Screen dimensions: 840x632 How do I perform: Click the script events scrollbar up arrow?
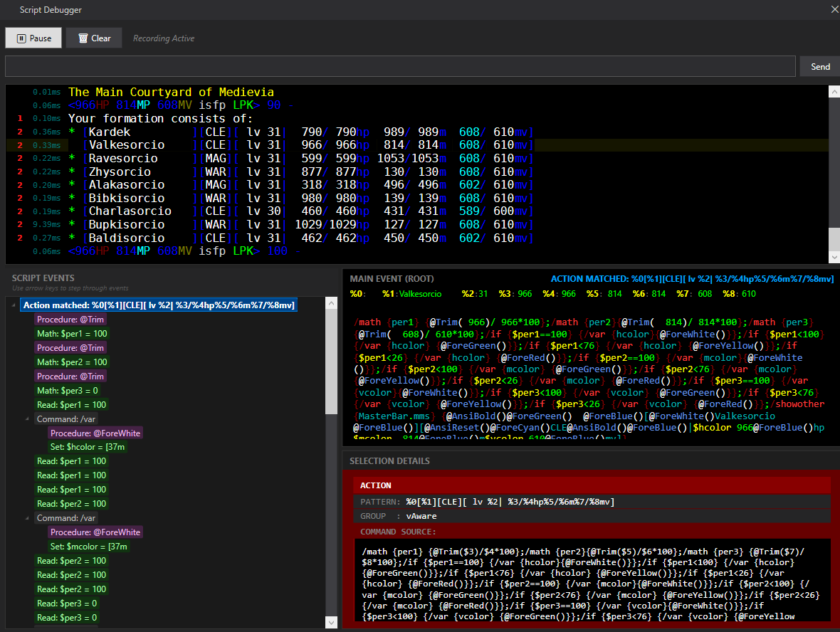[332, 304]
